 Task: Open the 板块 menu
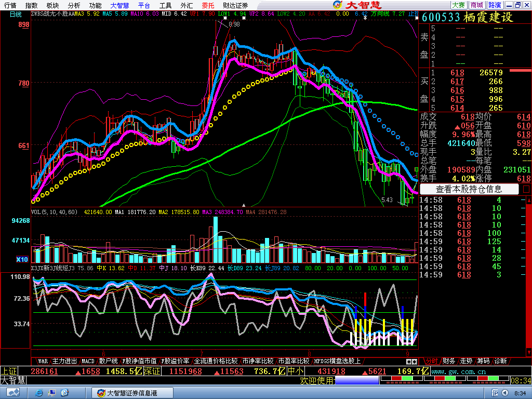click(52, 5)
